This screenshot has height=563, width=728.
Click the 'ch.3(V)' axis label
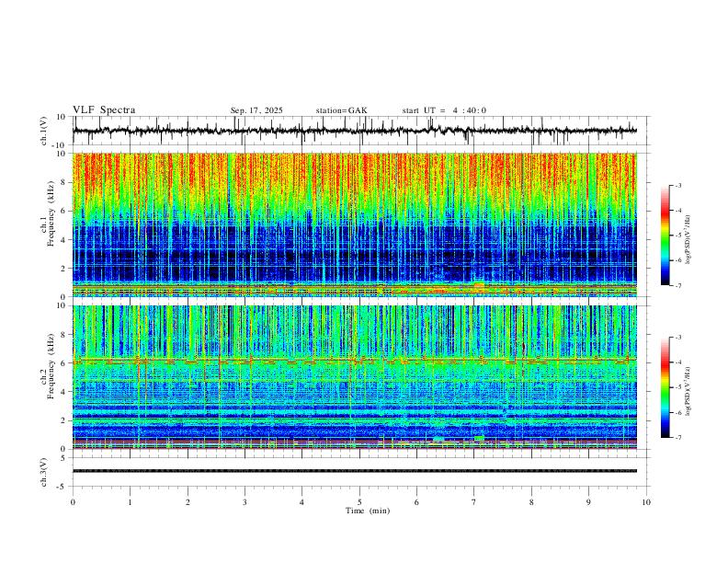[44, 473]
